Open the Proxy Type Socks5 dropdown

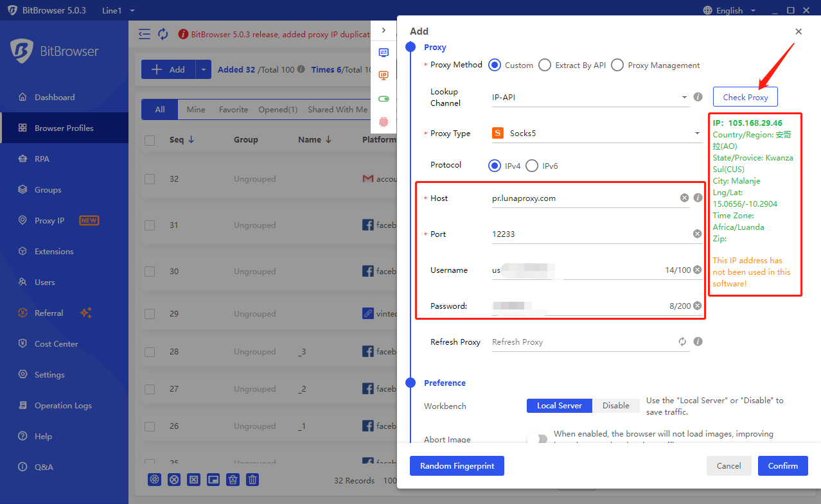tap(596, 134)
